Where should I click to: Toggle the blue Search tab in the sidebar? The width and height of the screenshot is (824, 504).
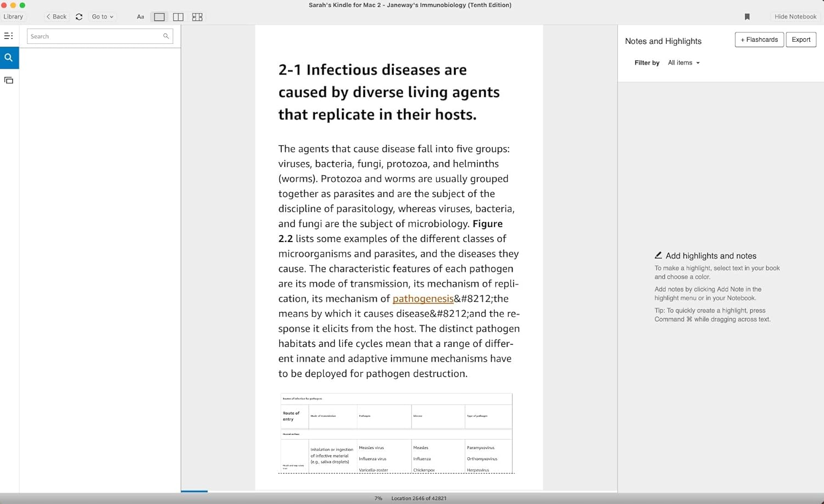click(x=9, y=58)
